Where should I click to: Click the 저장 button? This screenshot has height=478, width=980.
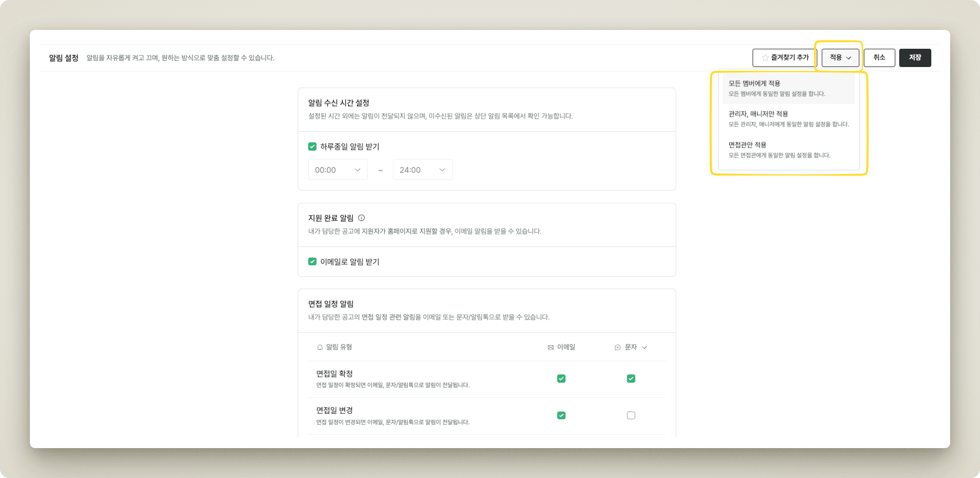tap(915, 58)
